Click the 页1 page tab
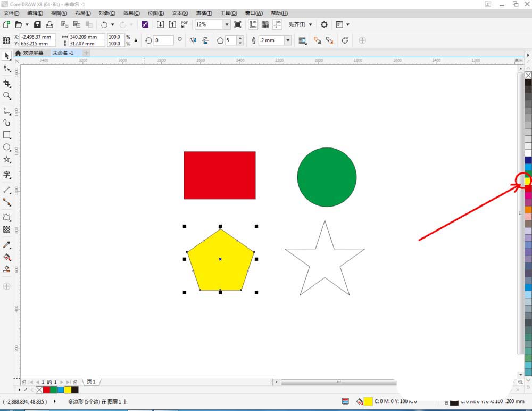 click(x=90, y=382)
